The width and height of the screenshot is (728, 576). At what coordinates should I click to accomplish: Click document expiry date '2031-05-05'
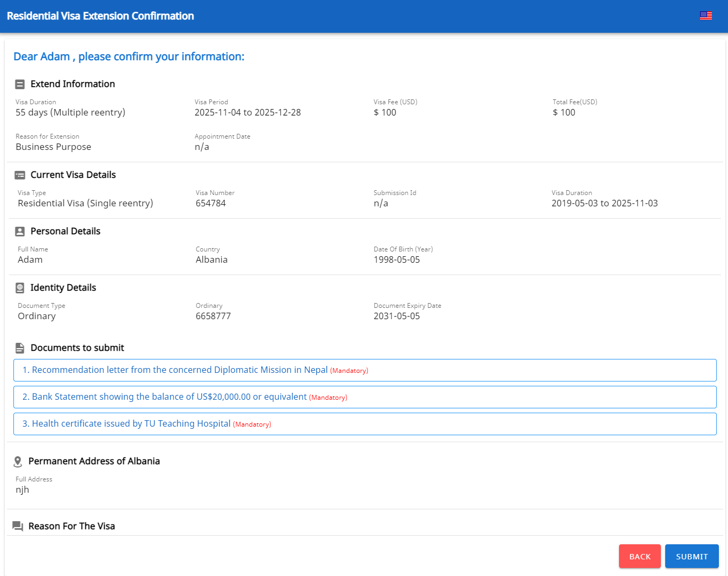tap(397, 316)
